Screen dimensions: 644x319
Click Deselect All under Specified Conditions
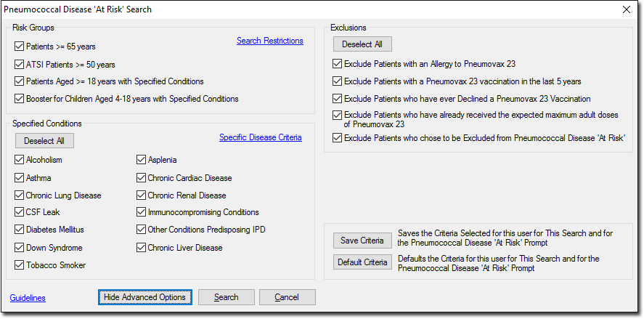[x=44, y=140]
